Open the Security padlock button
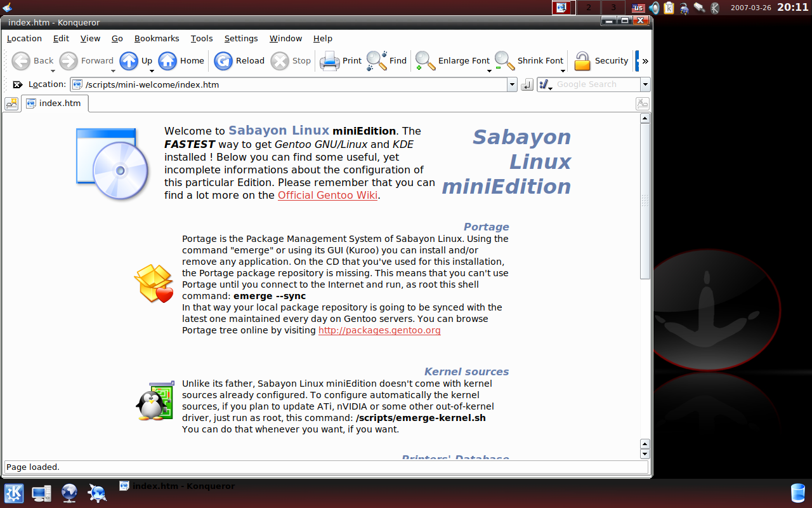Viewport: 812px width, 508px height. 601,61
